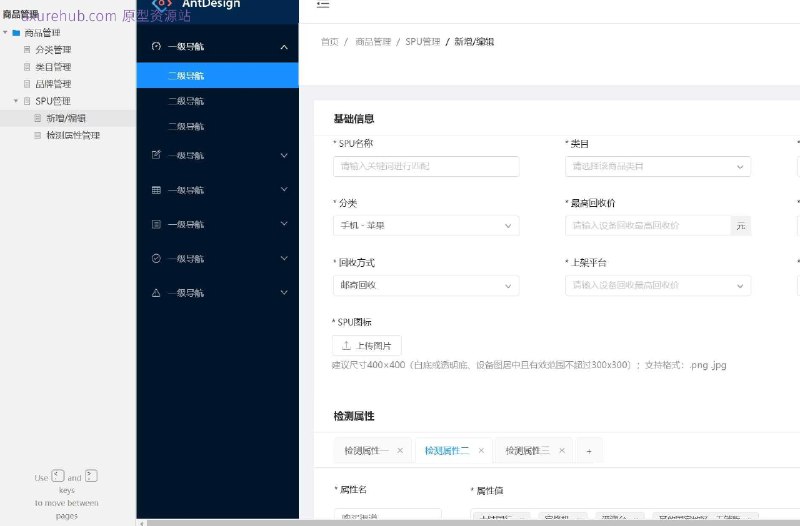Image resolution: width=800 pixels, height=526 pixels.
Task: Click the 上传图片 button
Action: click(x=367, y=345)
